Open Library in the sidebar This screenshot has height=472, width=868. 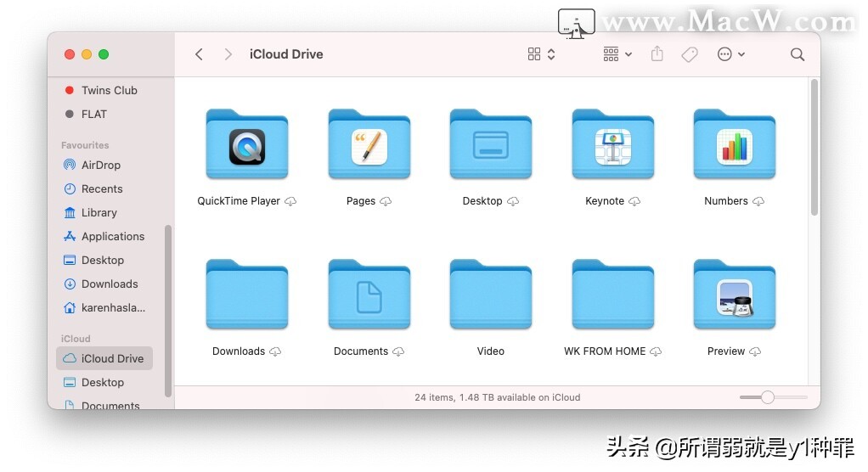click(99, 212)
